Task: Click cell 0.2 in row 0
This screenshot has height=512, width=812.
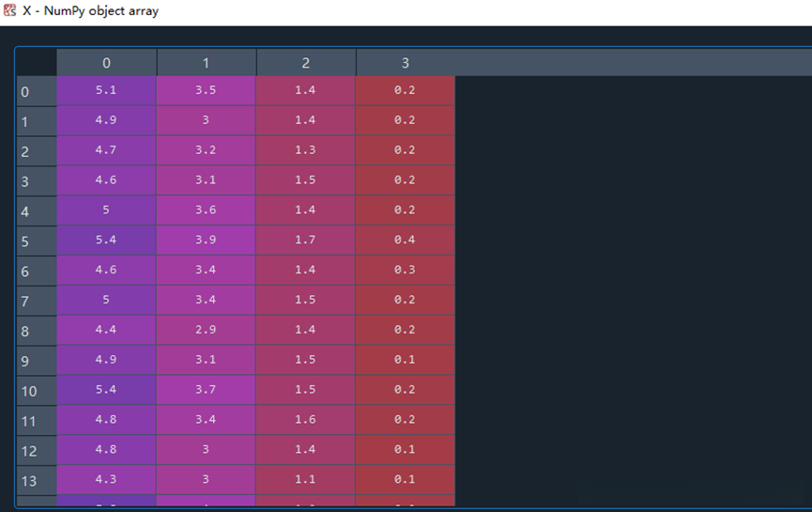Action: [405, 91]
